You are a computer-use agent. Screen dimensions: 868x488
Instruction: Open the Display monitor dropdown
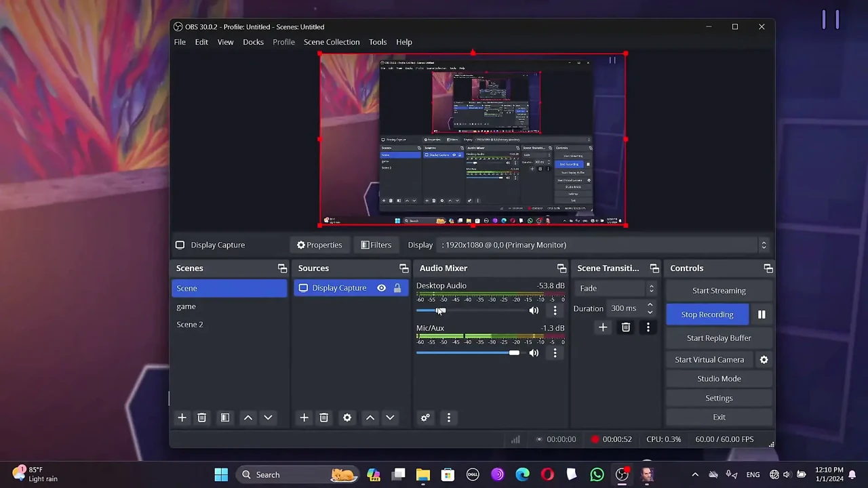click(604, 245)
